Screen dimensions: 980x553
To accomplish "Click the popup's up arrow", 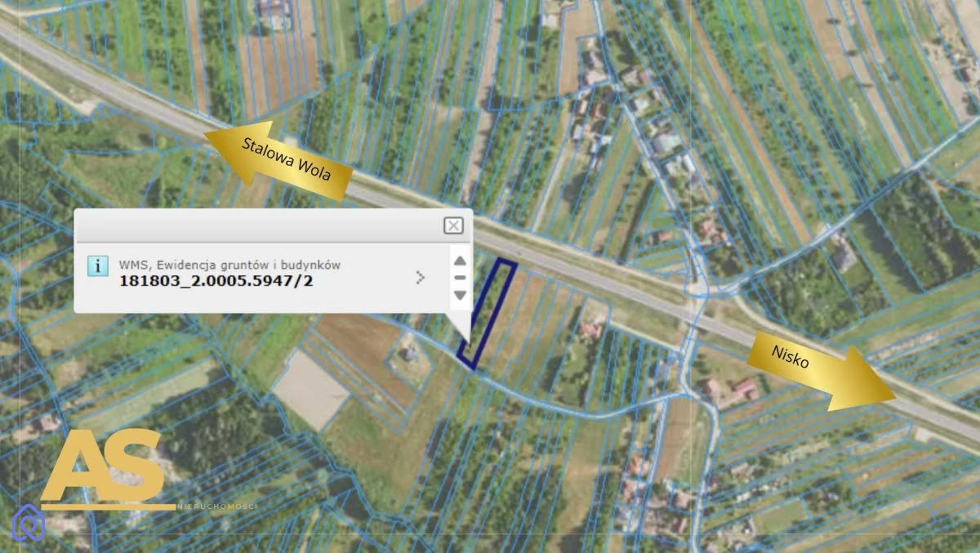I will tap(460, 261).
